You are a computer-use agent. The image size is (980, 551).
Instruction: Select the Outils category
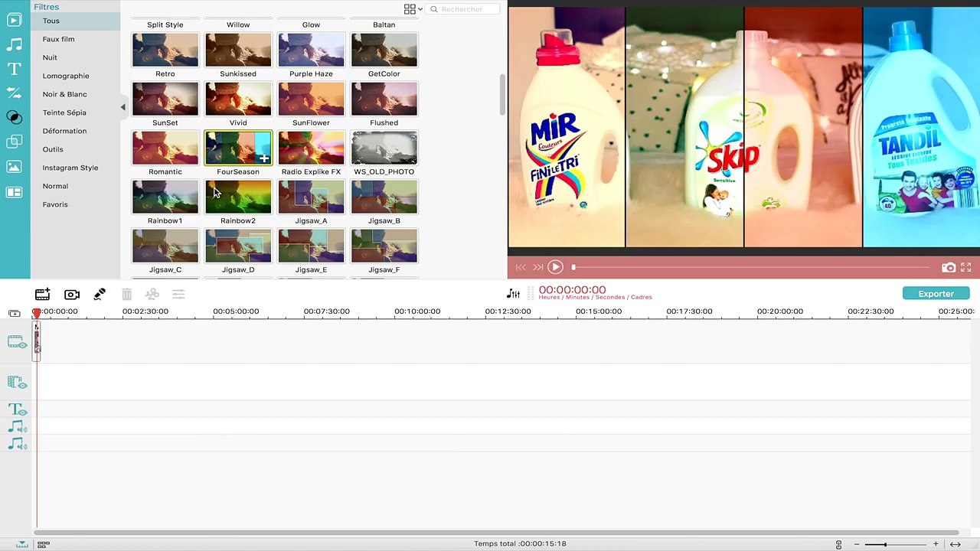(x=53, y=149)
